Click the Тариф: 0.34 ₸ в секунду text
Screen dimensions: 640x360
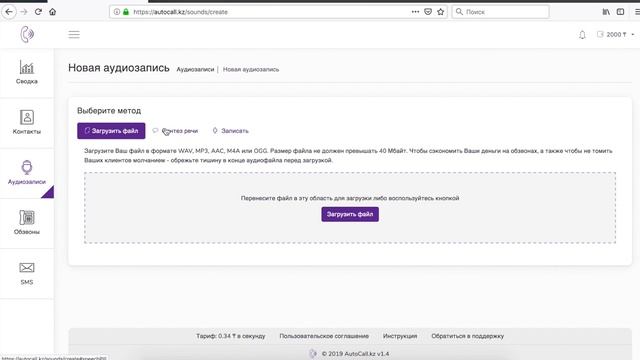coord(231,336)
